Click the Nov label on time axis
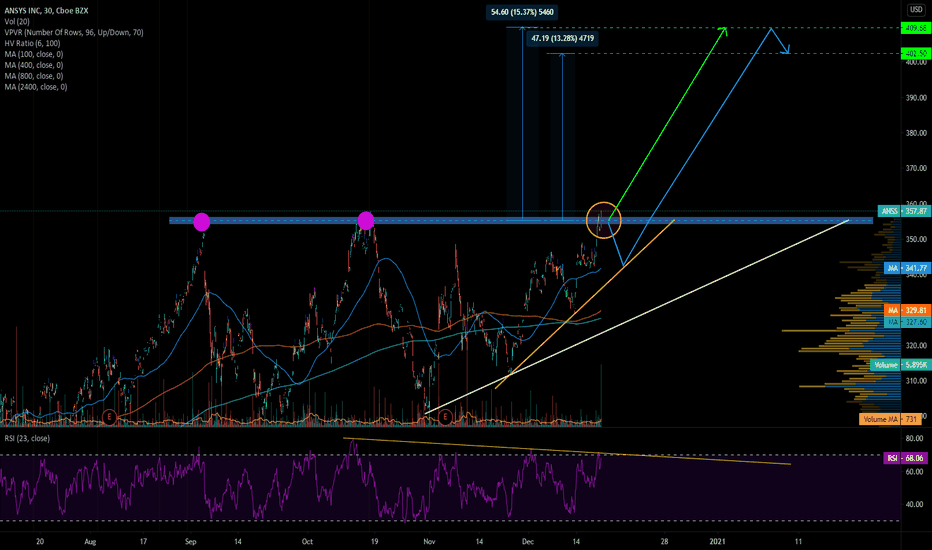The image size is (932, 550). coord(429,542)
